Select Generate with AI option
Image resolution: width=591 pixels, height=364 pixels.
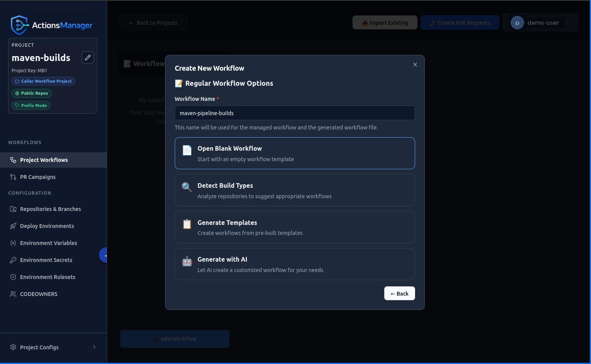pyautogui.click(x=295, y=264)
